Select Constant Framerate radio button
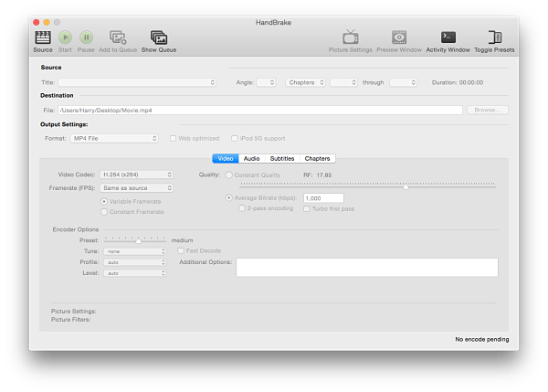Screen dimensions: 548x392 (x=104, y=212)
